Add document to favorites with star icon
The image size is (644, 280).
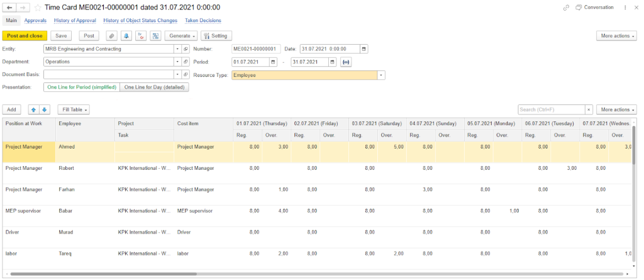(x=38, y=8)
